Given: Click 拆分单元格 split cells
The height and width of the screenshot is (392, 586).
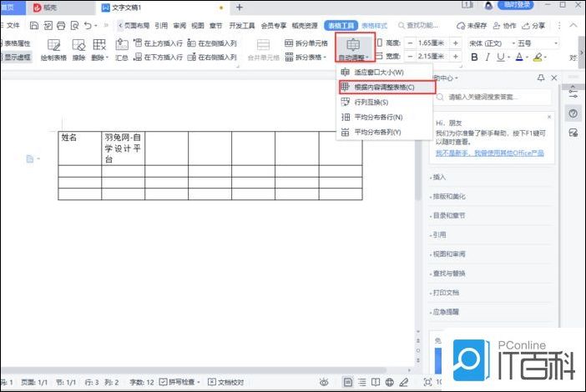Looking at the screenshot, I should (x=306, y=43).
